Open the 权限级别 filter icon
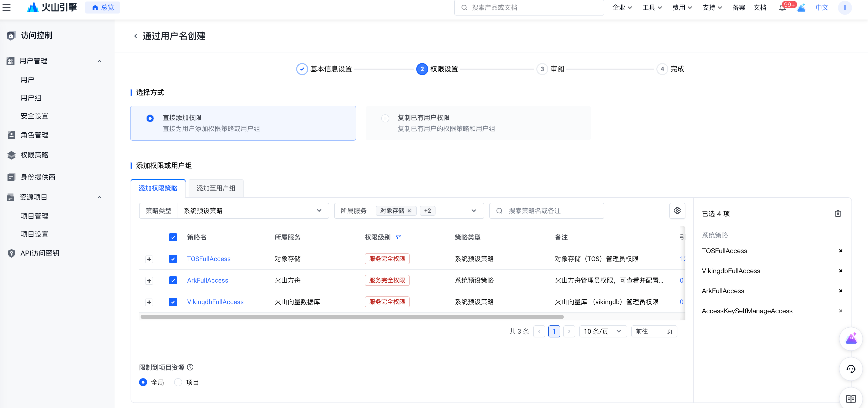The width and height of the screenshot is (868, 408). pos(399,237)
